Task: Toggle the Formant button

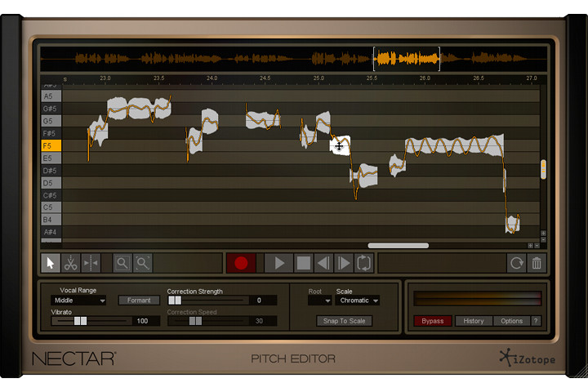Action: click(139, 301)
